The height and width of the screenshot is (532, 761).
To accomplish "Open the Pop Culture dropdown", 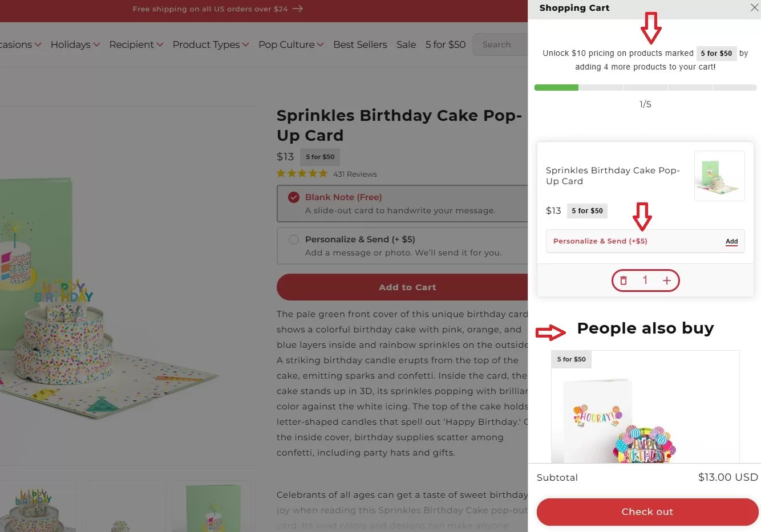I will pos(291,44).
